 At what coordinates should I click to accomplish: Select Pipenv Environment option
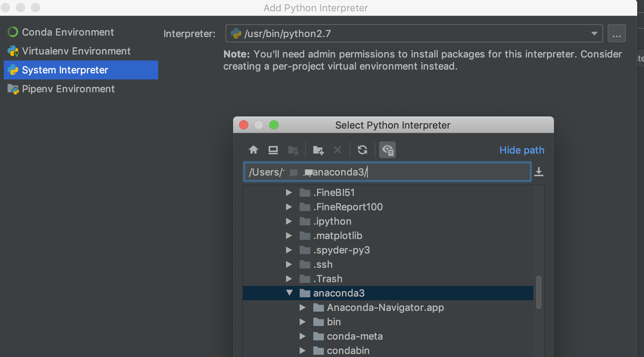pos(81,89)
